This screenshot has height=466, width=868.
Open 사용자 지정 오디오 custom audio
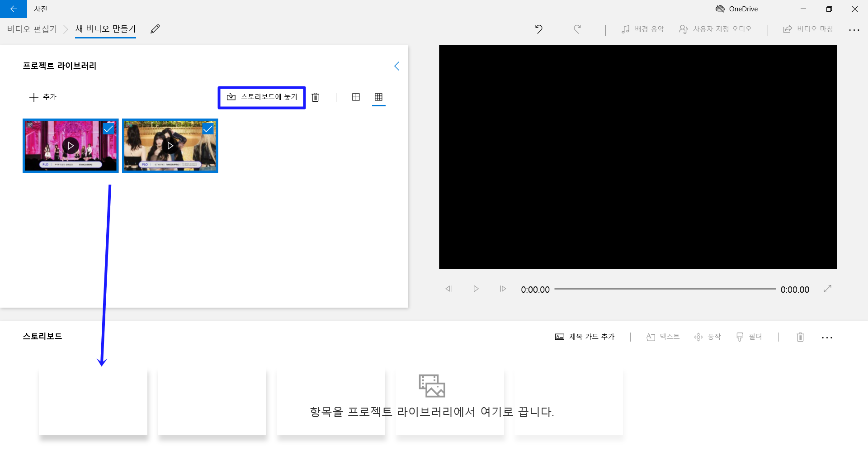pos(715,29)
